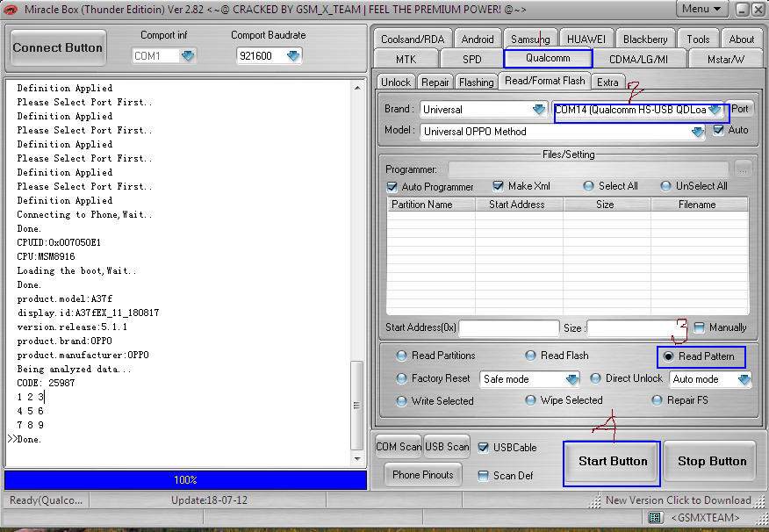Image resolution: width=769 pixels, height=532 pixels.
Task: Click the Partition Name column header
Action: [x=431, y=205]
